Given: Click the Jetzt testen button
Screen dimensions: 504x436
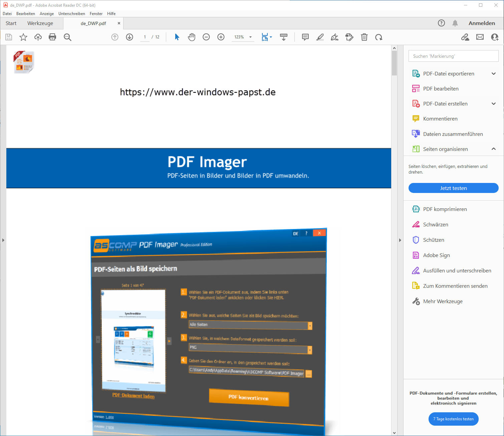Looking at the screenshot, I should click(x=453, y=188).
